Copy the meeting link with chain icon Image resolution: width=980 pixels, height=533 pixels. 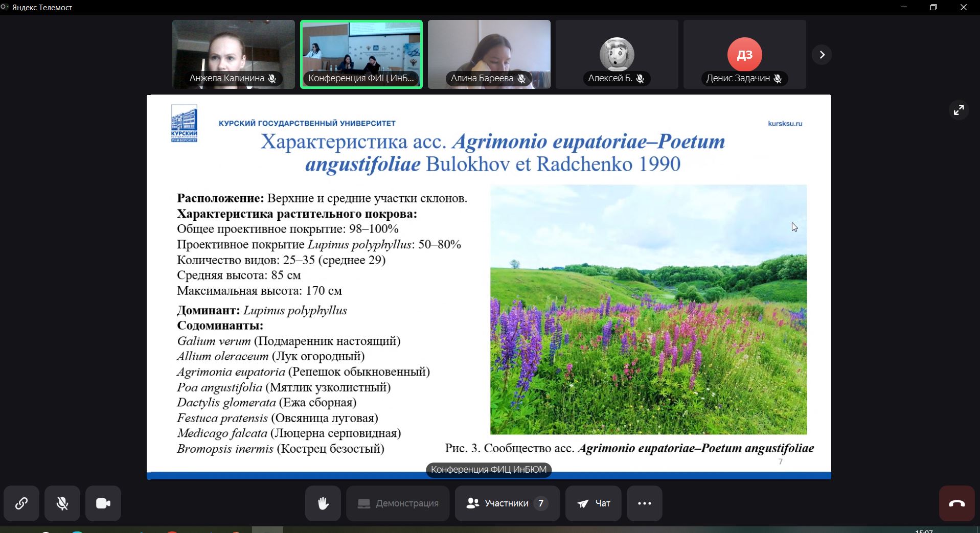(x=21, y=503)
